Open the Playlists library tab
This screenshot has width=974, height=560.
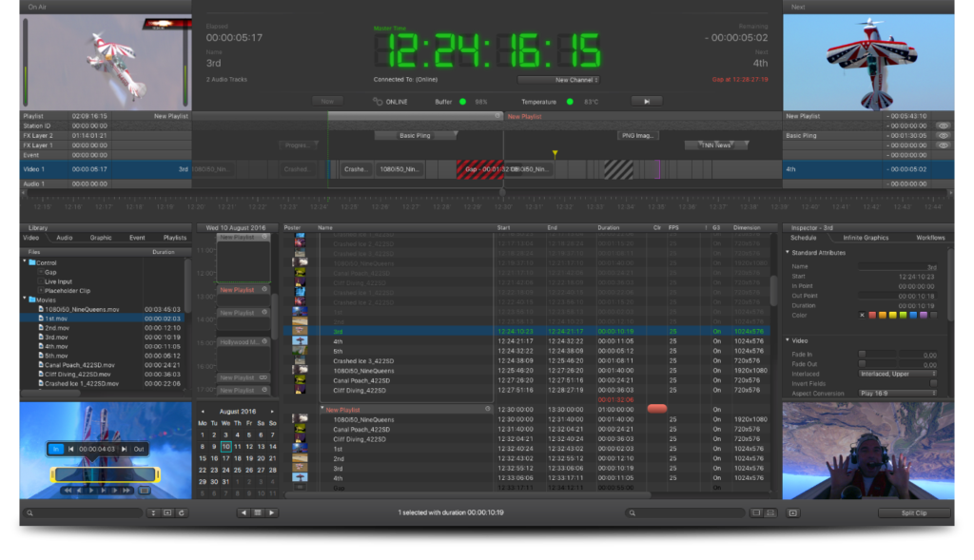(175, 238)
